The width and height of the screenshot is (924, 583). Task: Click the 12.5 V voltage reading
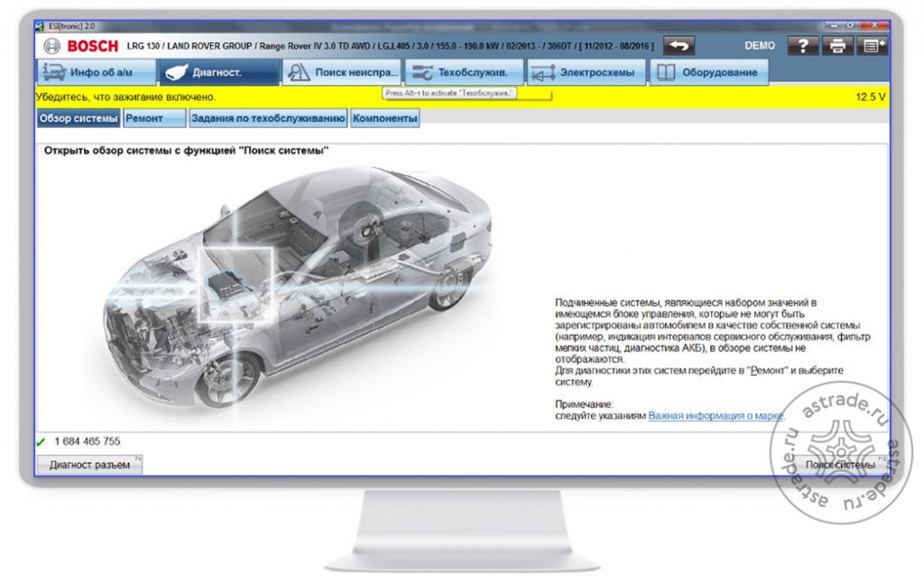click(x=871, y=97)
